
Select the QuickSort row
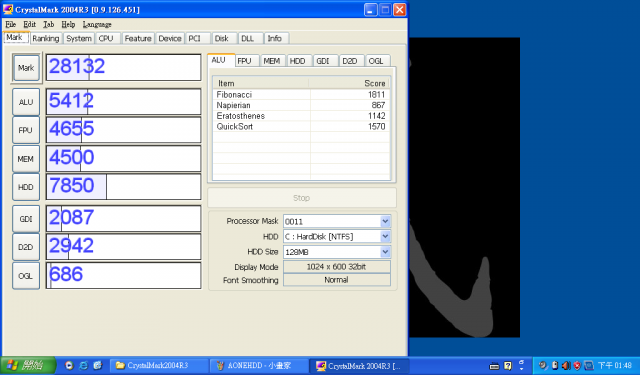pos(302,126)
